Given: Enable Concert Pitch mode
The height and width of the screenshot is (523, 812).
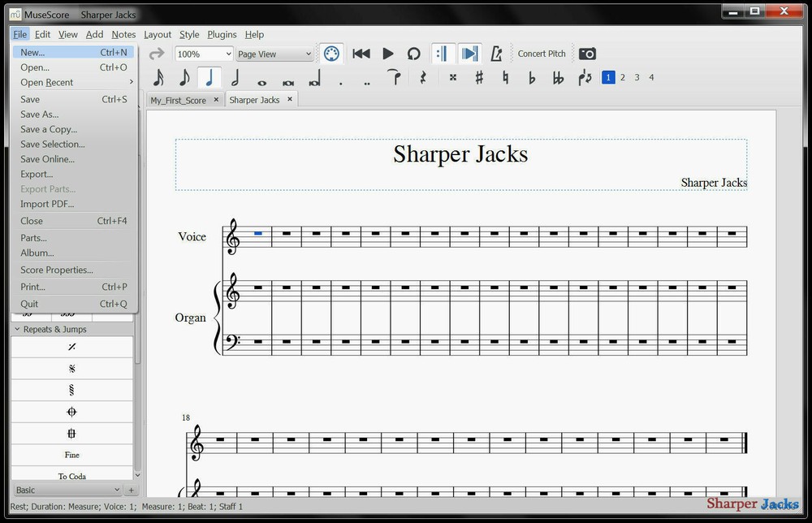Looking at the screenshot, I should point(542,53).
